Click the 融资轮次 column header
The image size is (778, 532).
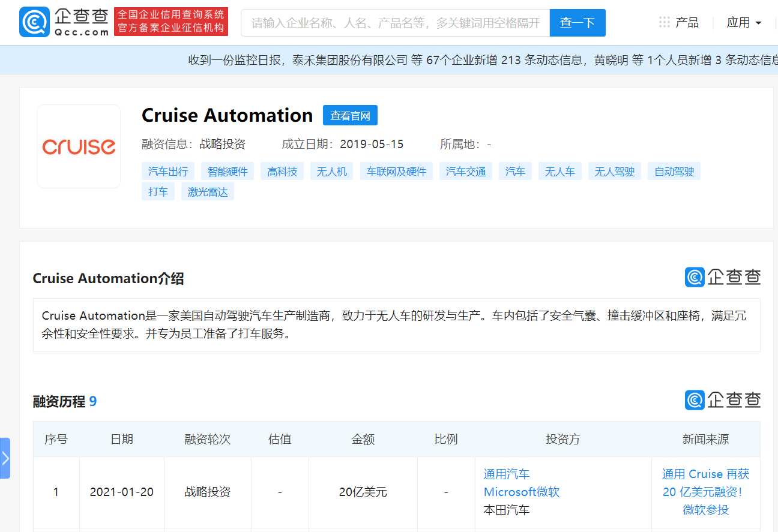(208, 439)
